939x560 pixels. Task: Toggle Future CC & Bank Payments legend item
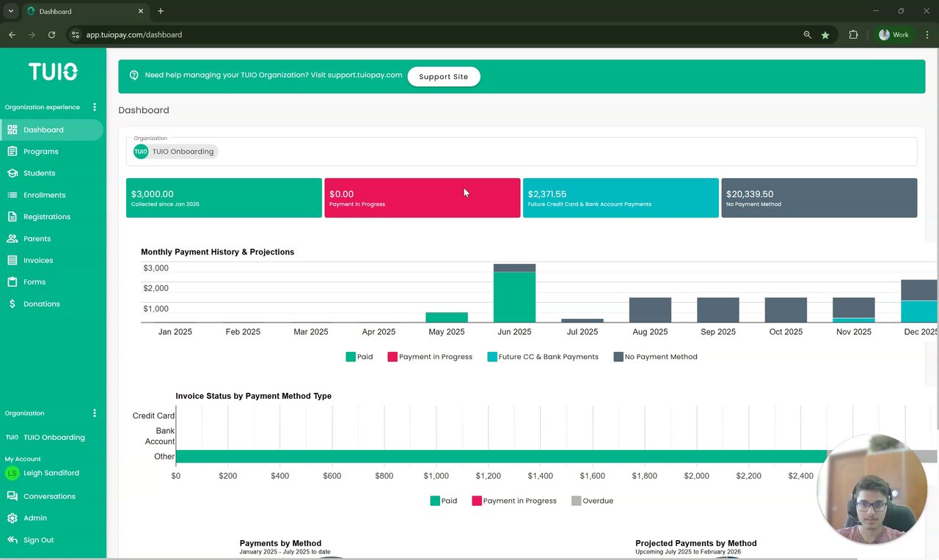(x=543, y=357)
